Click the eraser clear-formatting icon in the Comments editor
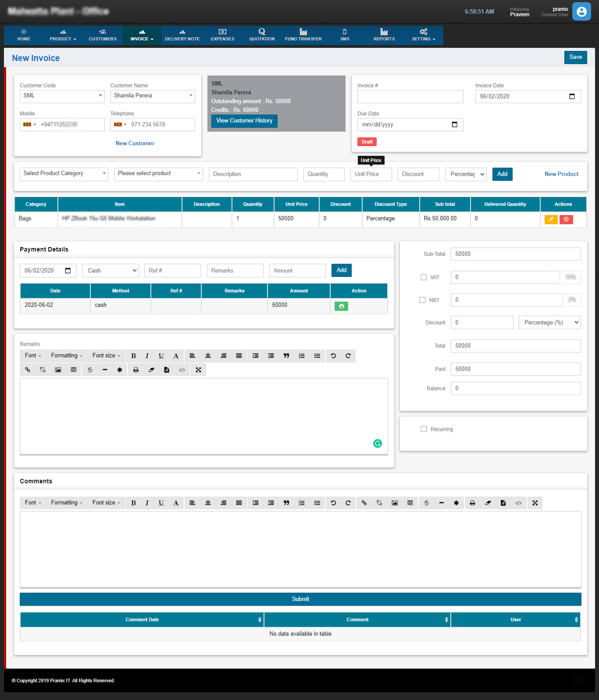The width and height of the screenshot is (599, 700). point(488,503)
